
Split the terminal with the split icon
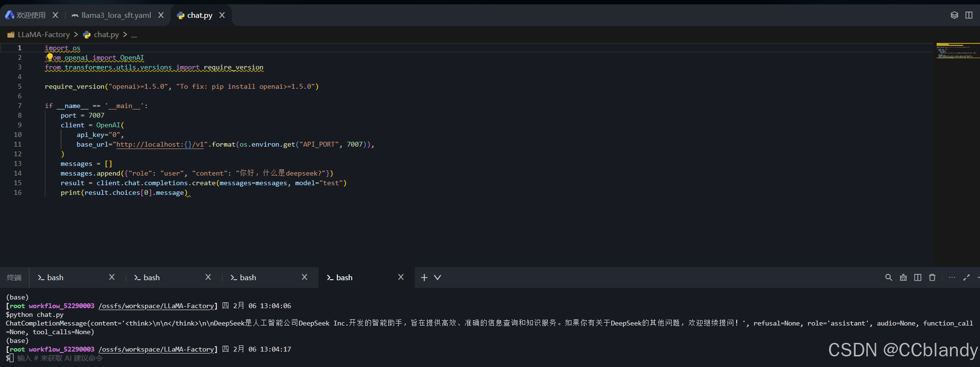click(918, 277)
